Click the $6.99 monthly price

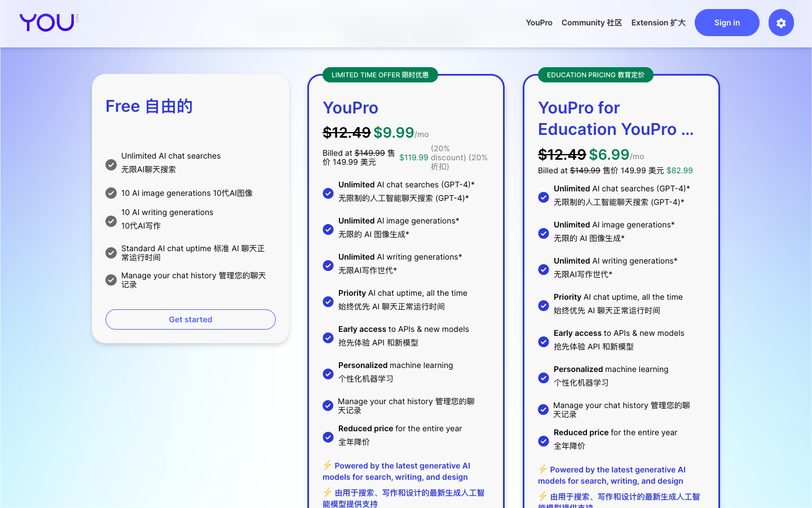pos(609,155)
